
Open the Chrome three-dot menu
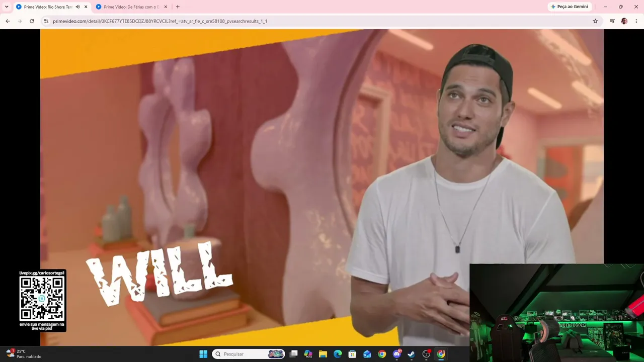pyautogui.click(x=636, y=21)
